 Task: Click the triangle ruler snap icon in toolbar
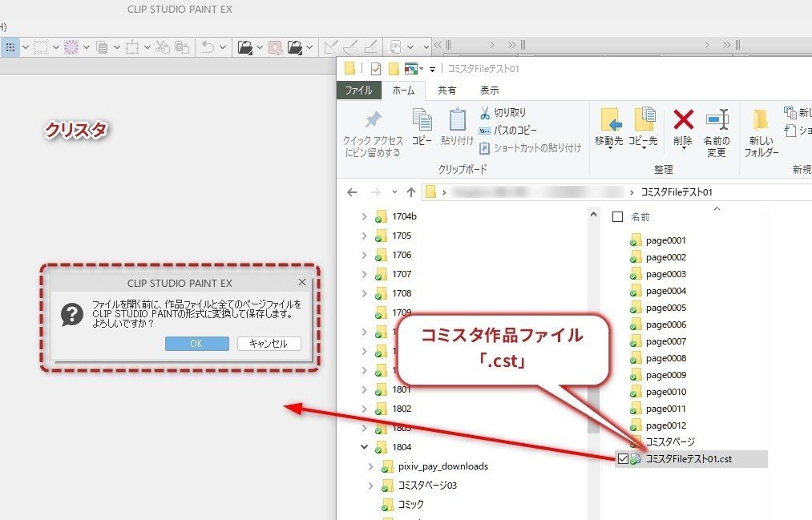click(x=330, y=47)
